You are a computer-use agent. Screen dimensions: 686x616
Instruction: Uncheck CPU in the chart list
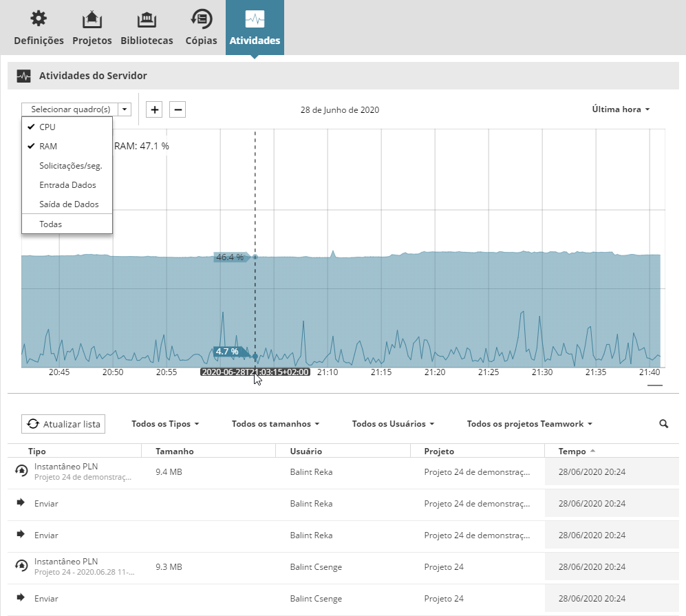pyautogui.click(x=47, y=127)
